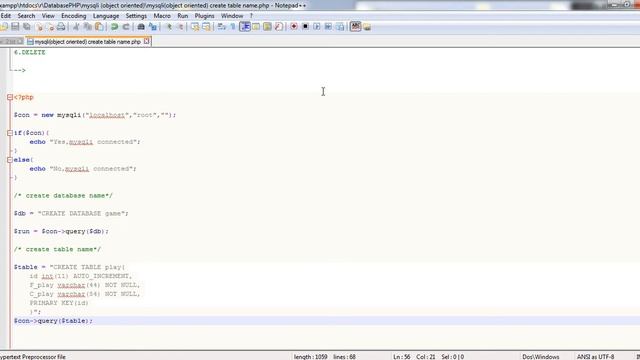The image size is (640, 360).
Task: Click the /* create table name*/ comment
Action: coord(57,249)
